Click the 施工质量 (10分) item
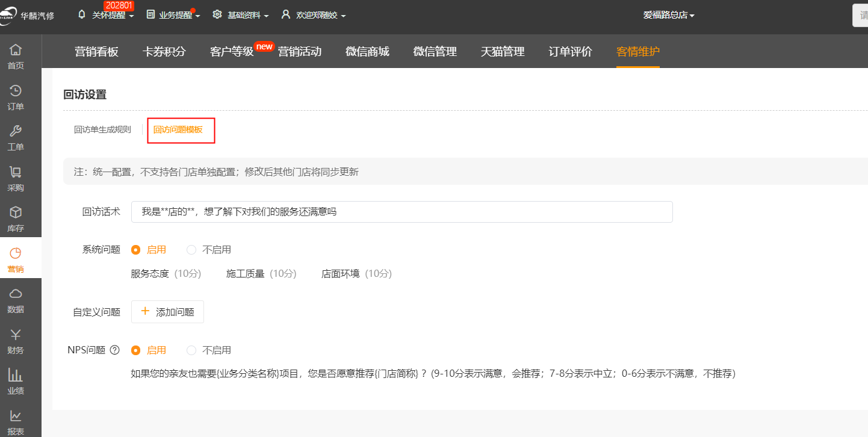 click(261, 274)
